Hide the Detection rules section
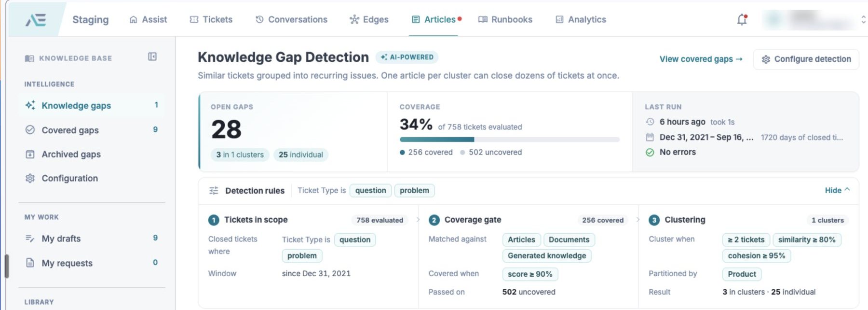 coord(837,190)
